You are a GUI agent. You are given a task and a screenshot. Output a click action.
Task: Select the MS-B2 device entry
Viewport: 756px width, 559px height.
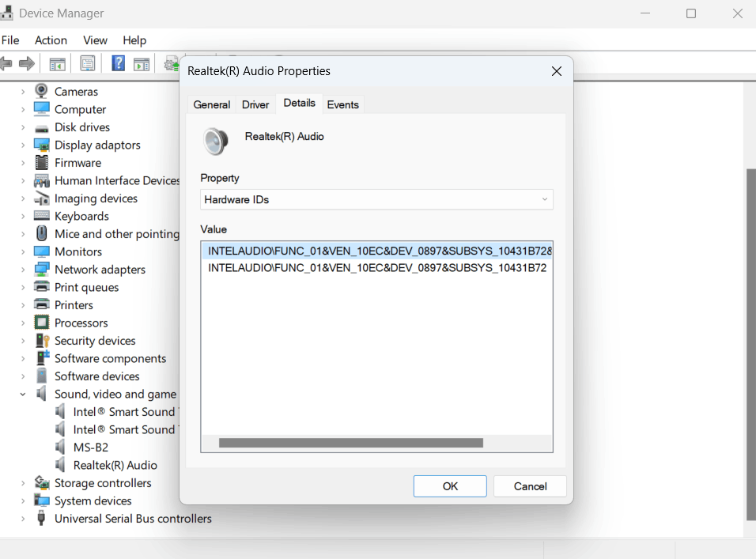[x=91, y=448]
